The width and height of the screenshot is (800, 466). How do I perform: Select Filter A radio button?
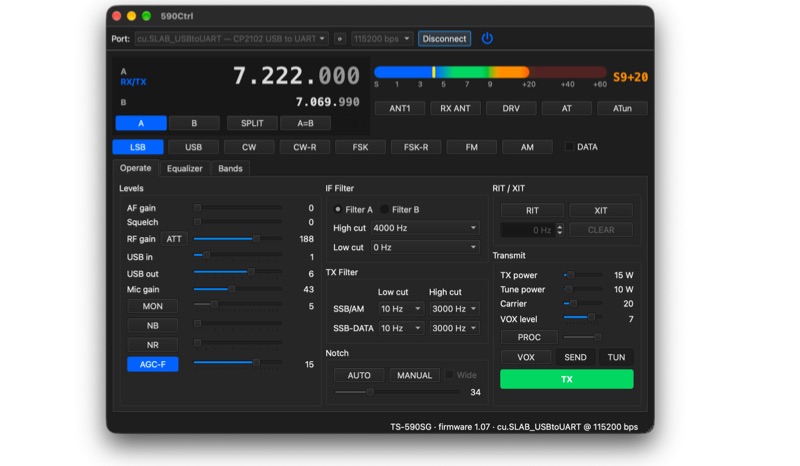(338, 210)
